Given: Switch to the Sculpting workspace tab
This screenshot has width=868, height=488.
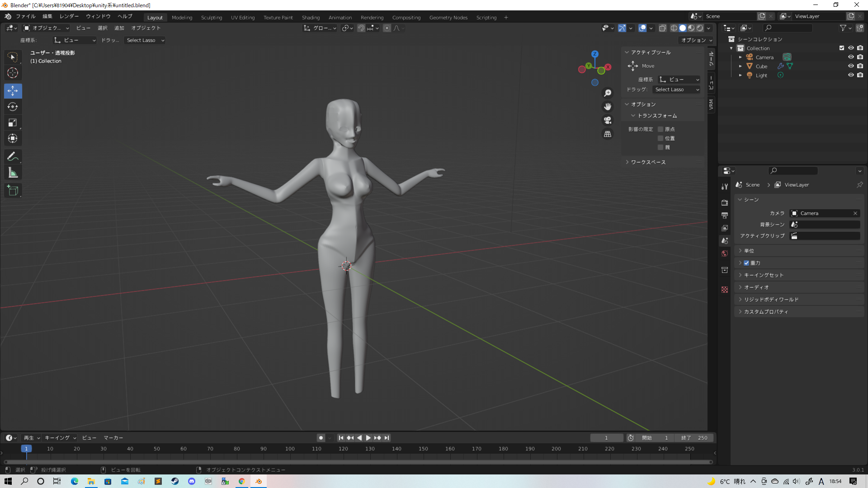Looking at the screenshot, I should pos(211,18).
